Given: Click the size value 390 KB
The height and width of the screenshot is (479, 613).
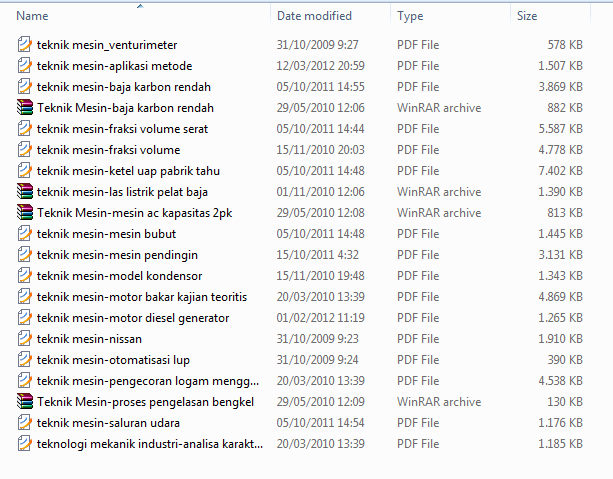Looking at the screenshot, I should point(565,360).
